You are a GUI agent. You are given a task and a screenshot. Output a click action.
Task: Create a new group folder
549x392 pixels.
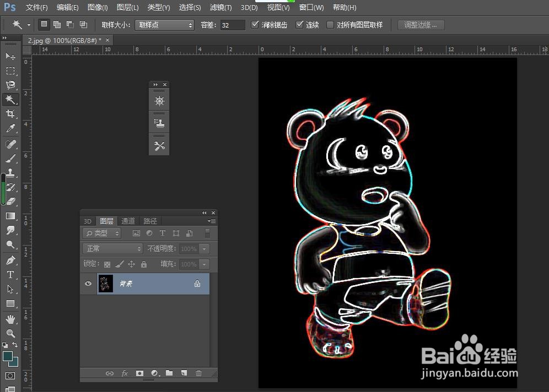[x=169, y=373]
